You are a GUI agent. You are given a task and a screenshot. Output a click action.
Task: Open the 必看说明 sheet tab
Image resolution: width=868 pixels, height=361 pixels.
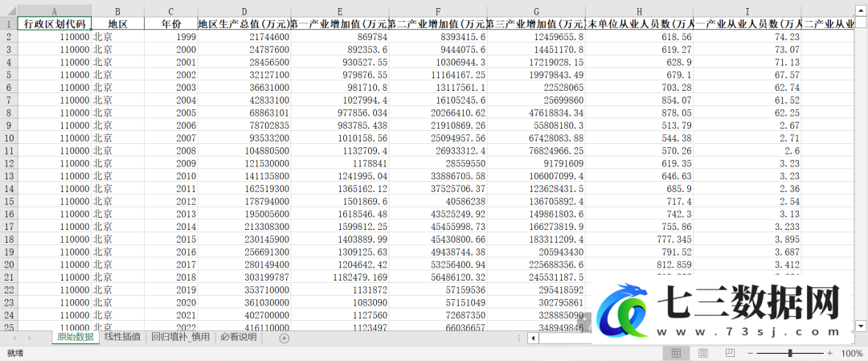click(x=239, y=337)
